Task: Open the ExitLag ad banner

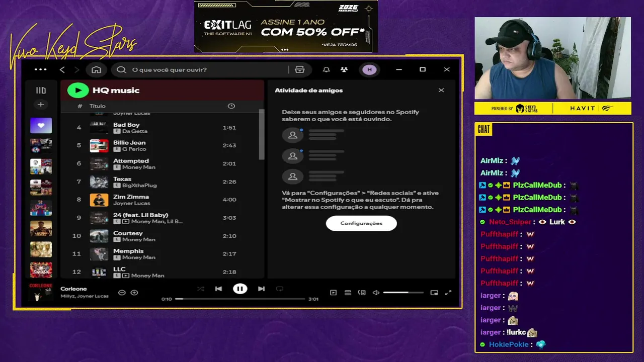Action: (286, 26)
